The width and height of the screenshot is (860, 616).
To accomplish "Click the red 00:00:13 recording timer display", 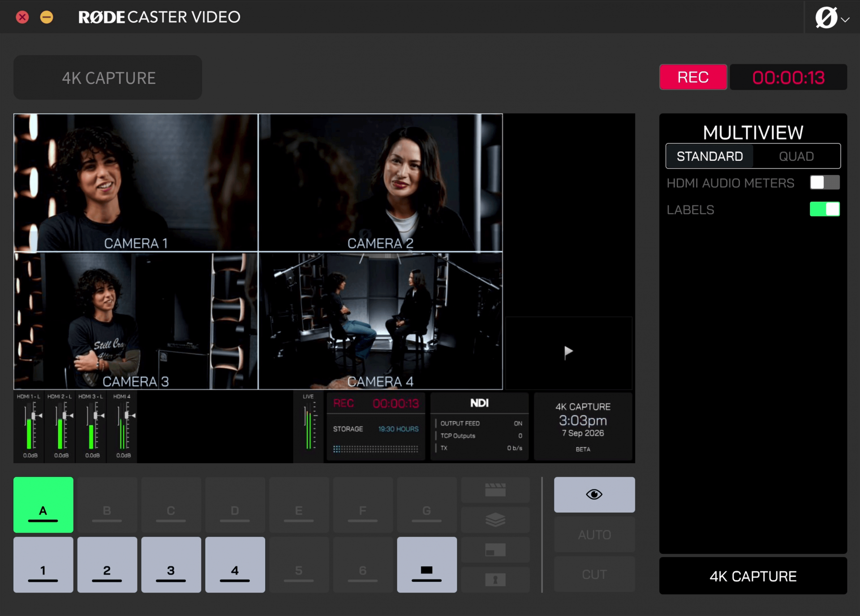I will [x=788, y=78].
